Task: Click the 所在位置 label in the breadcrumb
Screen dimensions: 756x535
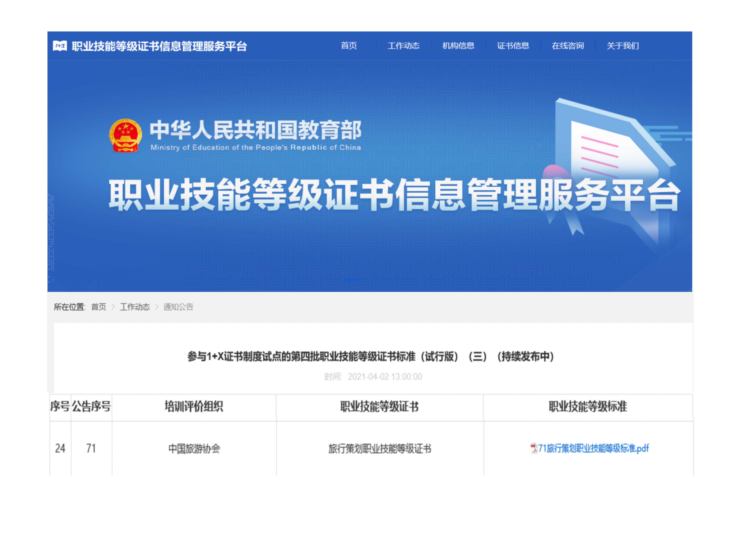Action: click(x=69, y=307)
